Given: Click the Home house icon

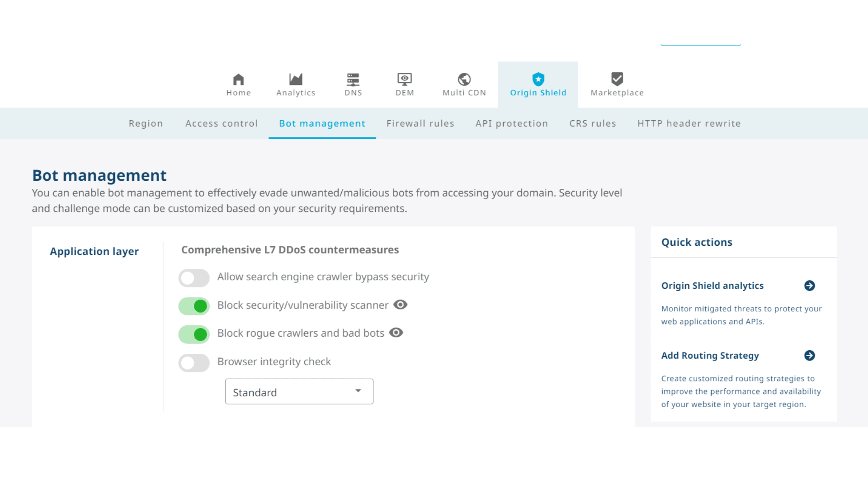Looking at the screenshot, I should pos(238,80).
